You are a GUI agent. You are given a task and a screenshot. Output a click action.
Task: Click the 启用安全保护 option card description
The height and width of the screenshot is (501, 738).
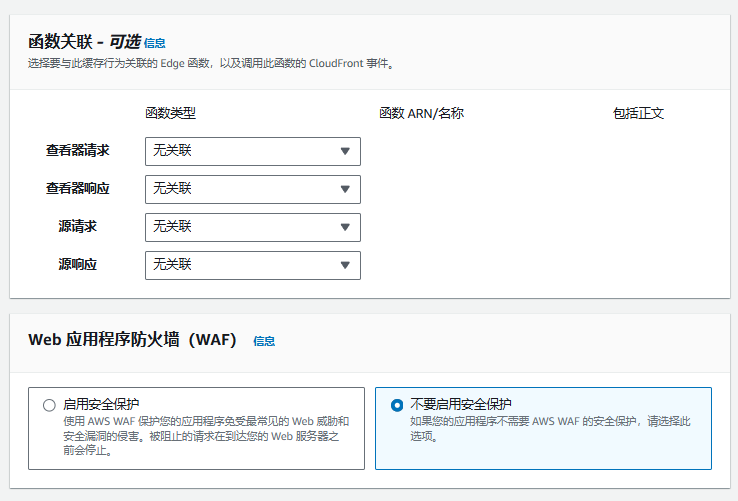point(206,436)
